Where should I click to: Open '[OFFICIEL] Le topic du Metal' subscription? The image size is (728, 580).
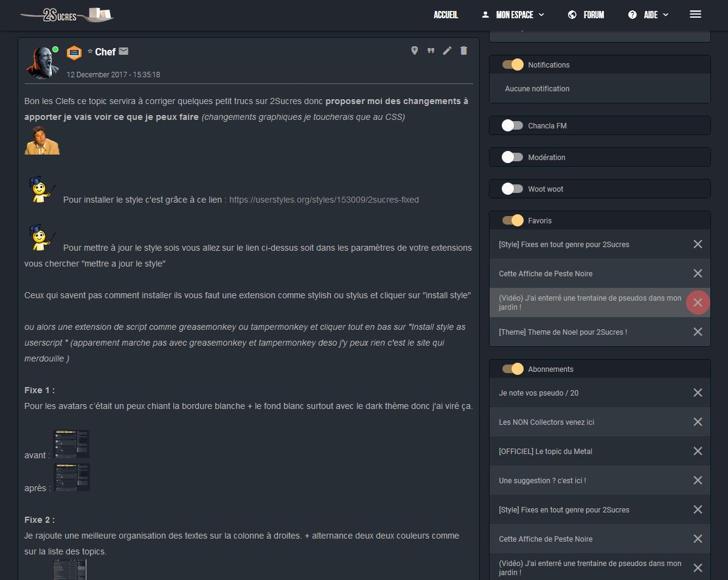pos(545,451)
